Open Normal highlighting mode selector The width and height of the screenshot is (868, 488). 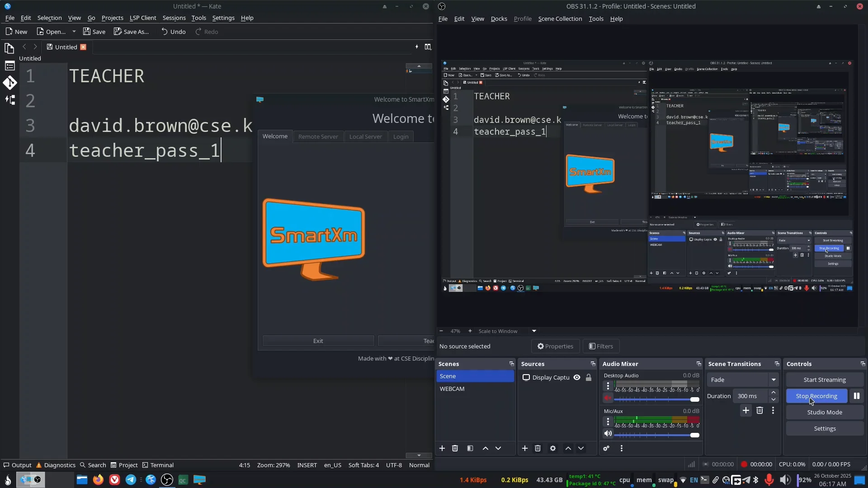[x=419, y=465]
